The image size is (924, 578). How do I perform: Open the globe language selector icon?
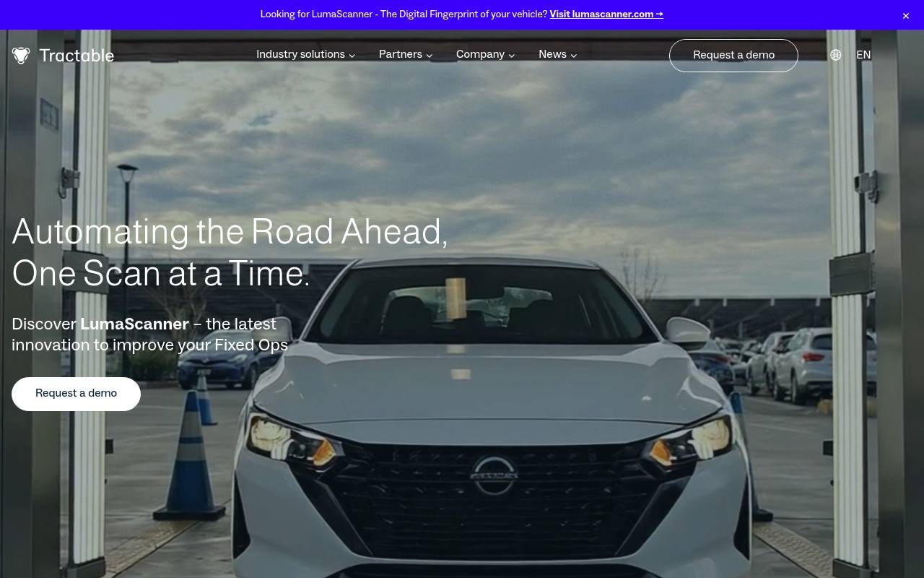835,55
